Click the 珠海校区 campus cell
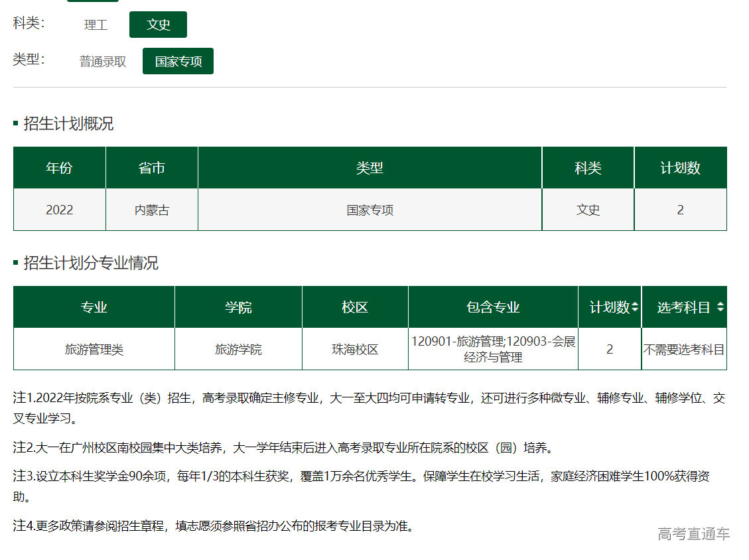The width and height of the screenshot is (749, 560). (x=355, y=349)
